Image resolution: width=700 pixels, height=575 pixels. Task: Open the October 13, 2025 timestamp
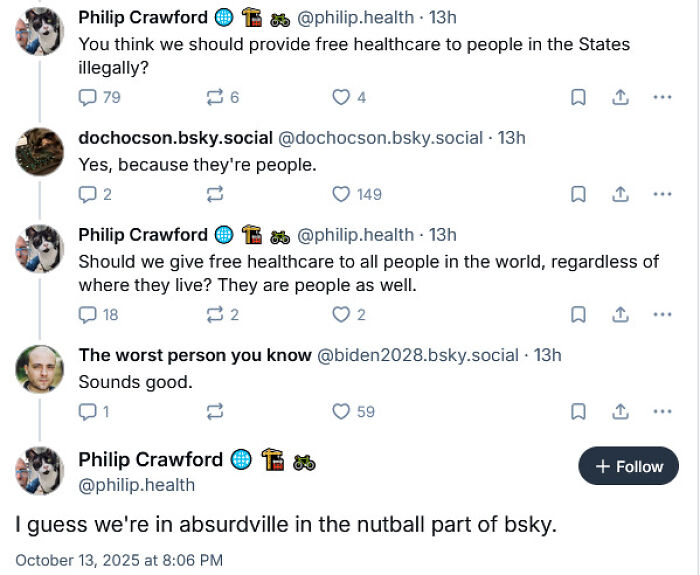(x=119, y=560)
